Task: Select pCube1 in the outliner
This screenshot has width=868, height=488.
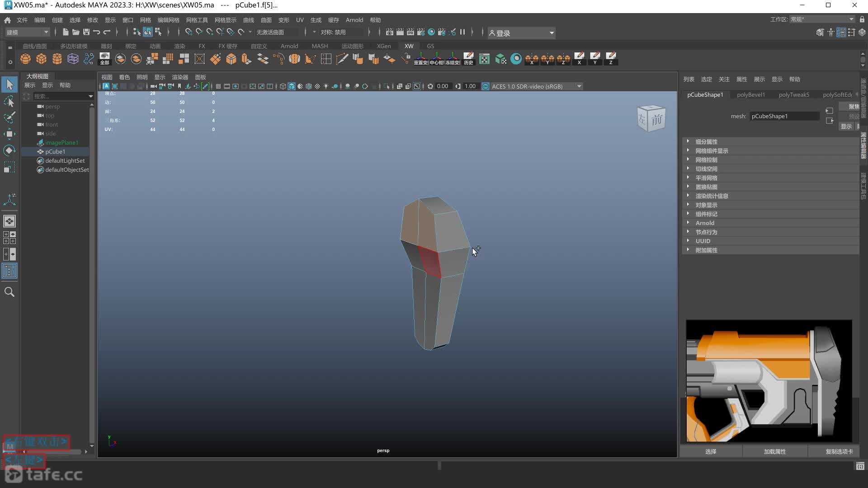Action: tap(55, 151)
